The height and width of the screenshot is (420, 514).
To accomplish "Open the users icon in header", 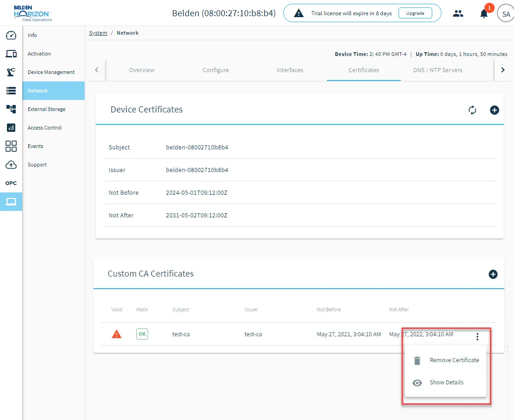I will 458,13.
